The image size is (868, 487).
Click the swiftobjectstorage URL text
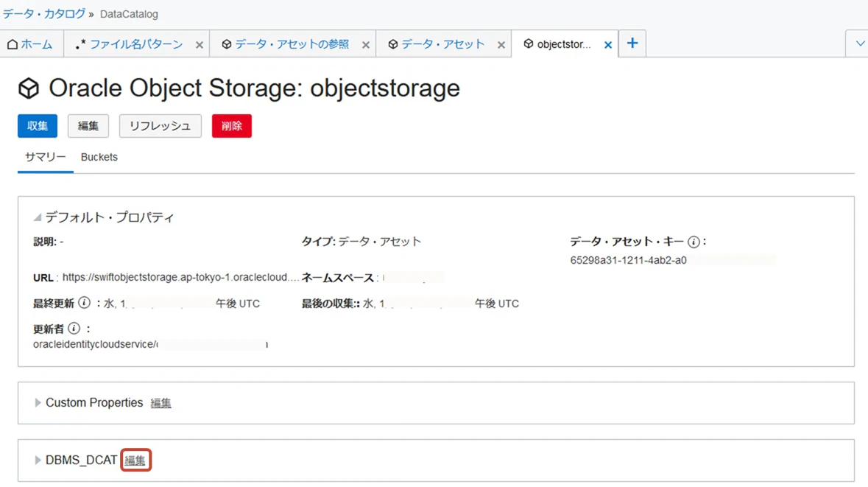pyautogui.click(x=181, y=277)
